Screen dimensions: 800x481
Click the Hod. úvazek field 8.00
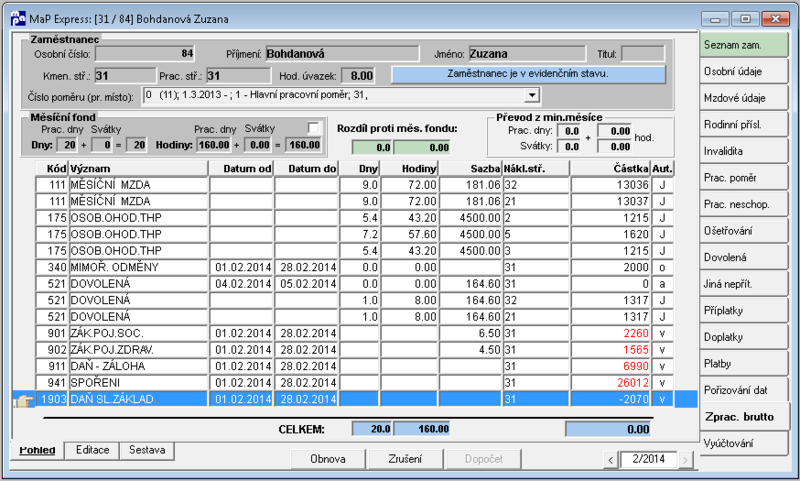(358, 76)
